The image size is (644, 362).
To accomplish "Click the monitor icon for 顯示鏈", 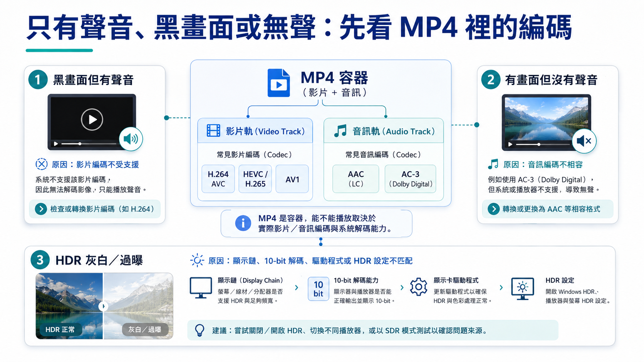I will (x=201, y=288).
